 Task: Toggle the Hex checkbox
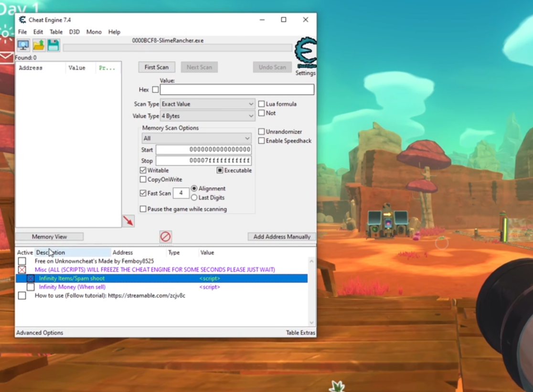[155, 90]
